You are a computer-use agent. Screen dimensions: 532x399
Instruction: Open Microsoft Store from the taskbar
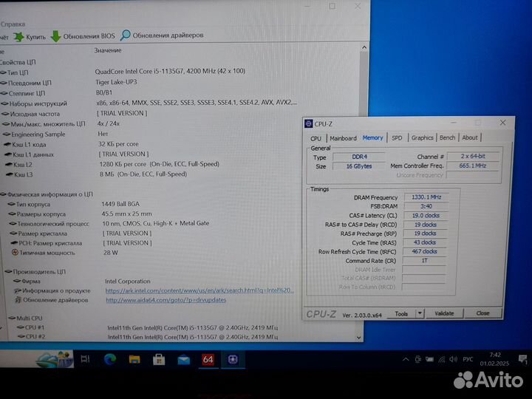[159, 359]
